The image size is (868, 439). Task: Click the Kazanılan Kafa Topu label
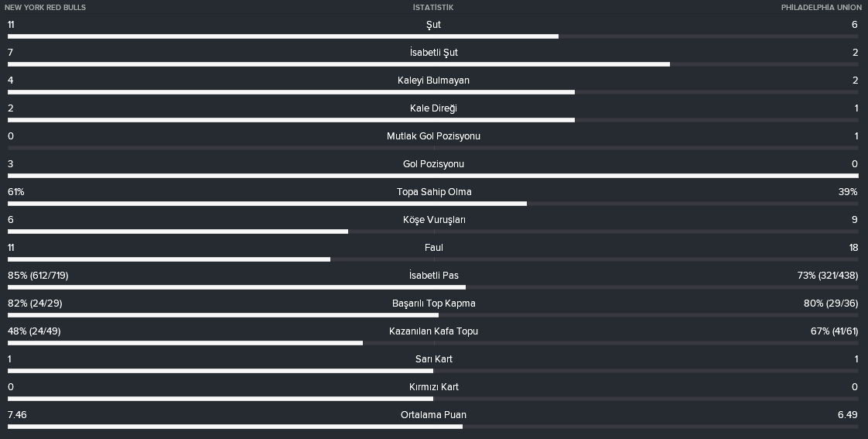point(433,331)
